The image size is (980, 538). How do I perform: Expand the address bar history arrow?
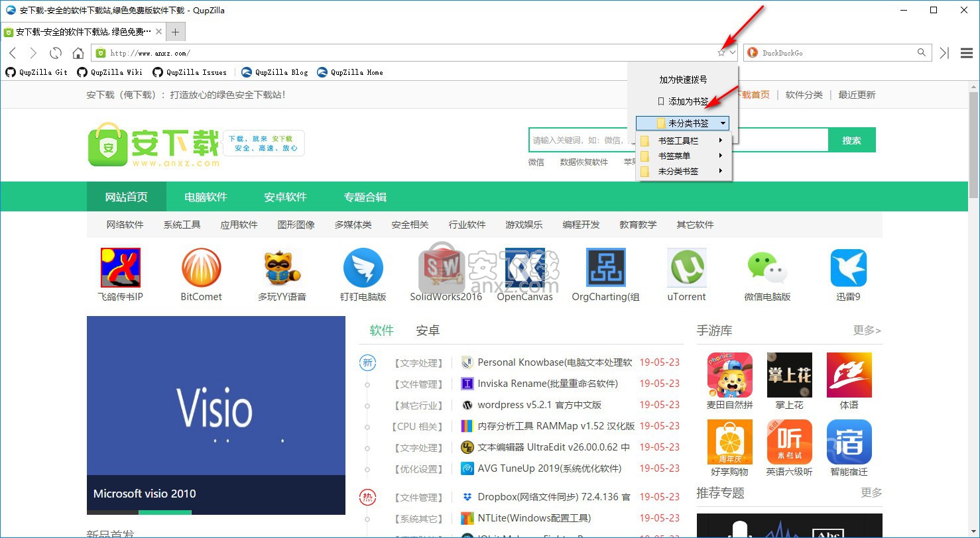pyautogui.click(x=733, y=53)
